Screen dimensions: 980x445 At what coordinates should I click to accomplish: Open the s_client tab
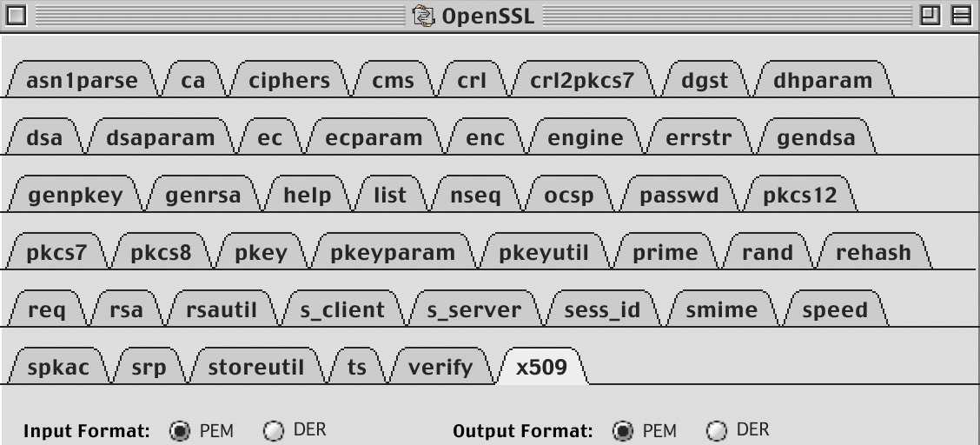(342, 309)
